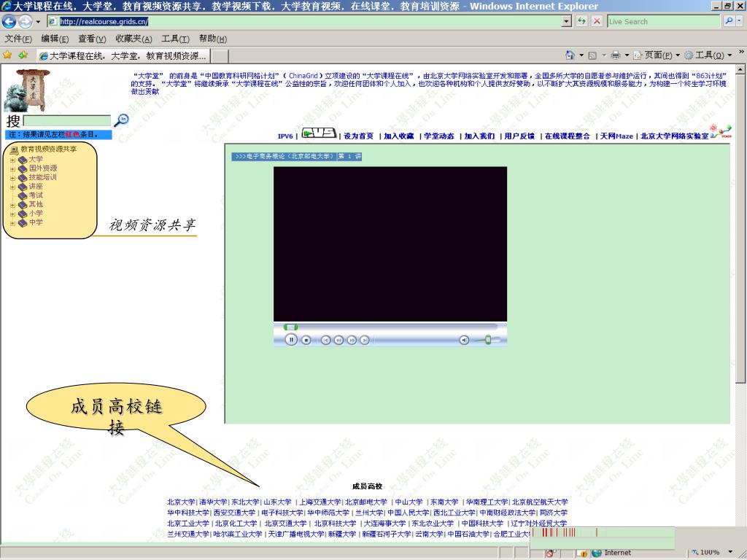The image size is (747, 560).
Task: Click the 大学堂 lion statue logo
Action: [x=27, y=90]
